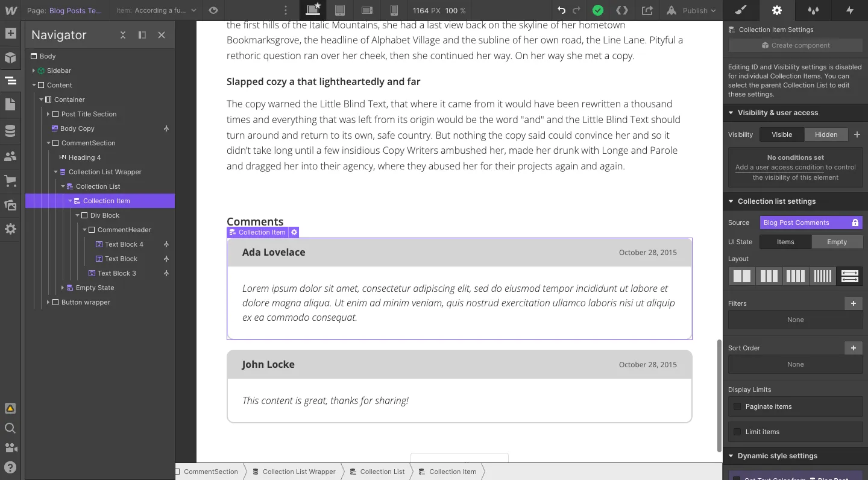Expand the Empty State tree item
Screen dimensions: 868x480
pyautogui.click(x=63, y=288)
